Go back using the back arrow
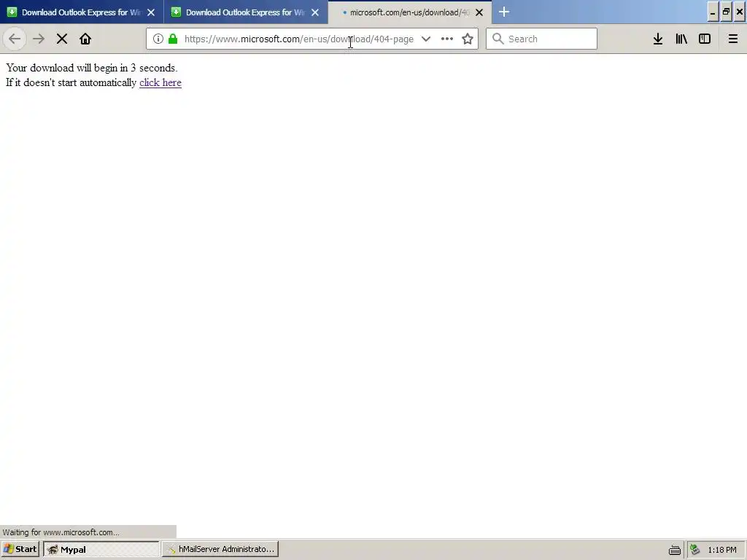 tap(15, 39)
